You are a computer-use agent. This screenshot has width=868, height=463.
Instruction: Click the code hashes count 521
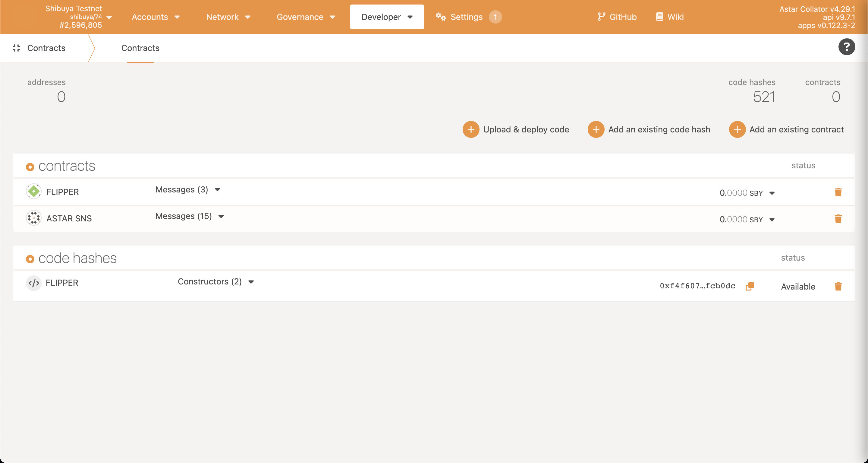[764, 97]
